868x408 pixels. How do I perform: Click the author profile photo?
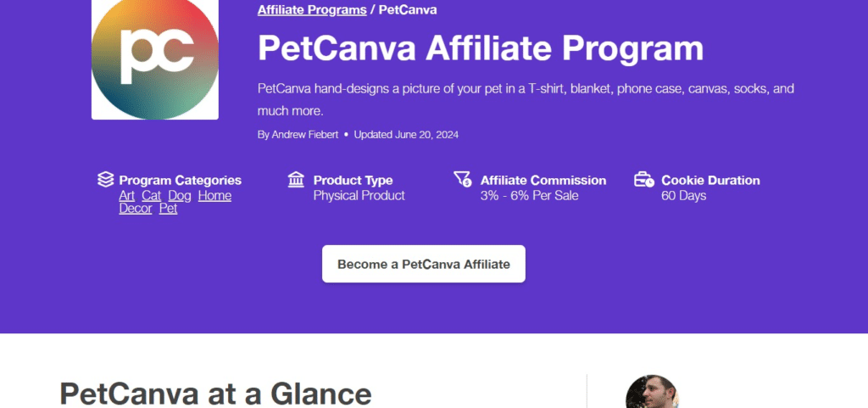pos(652,394)
